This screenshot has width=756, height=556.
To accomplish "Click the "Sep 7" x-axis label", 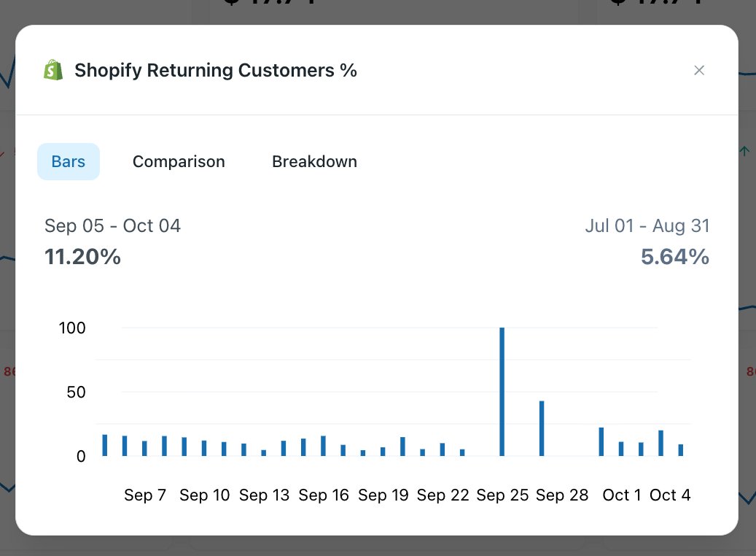I will pyautogui.click(x=145, y=495).
